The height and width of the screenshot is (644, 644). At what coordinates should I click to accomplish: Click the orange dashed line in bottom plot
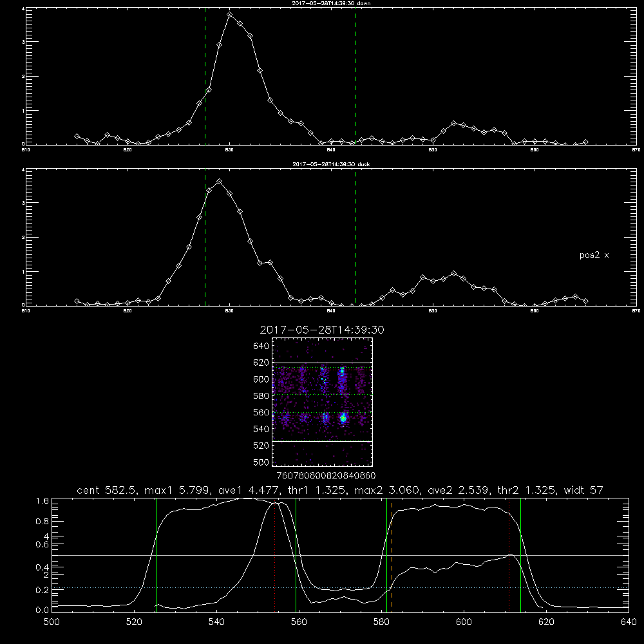392,554
